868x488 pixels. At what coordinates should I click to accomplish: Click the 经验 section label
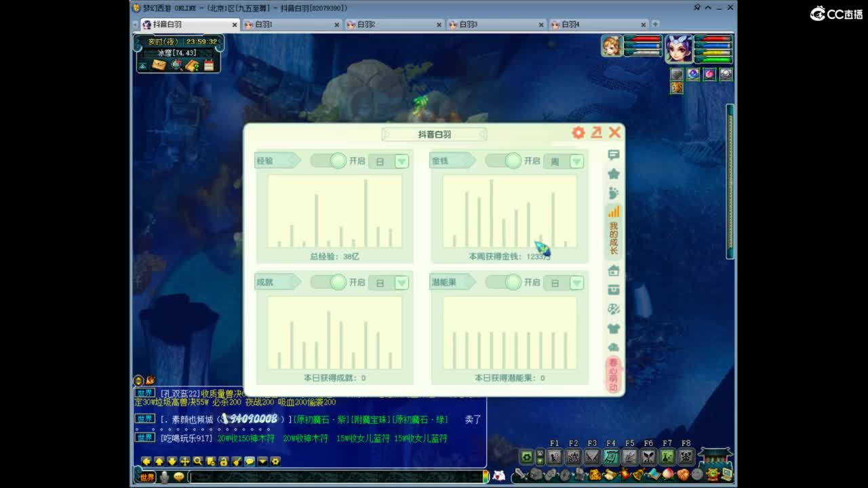[x=277, y=161]
